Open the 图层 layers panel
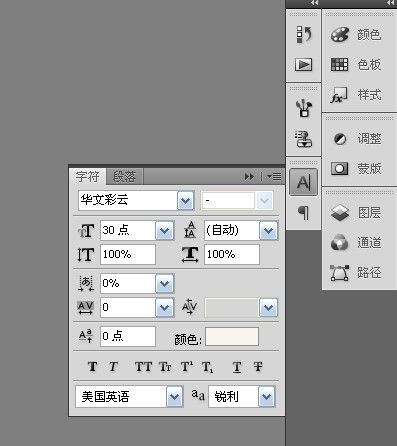The width and height of the screenshot is (397, 446). point(356,213)
